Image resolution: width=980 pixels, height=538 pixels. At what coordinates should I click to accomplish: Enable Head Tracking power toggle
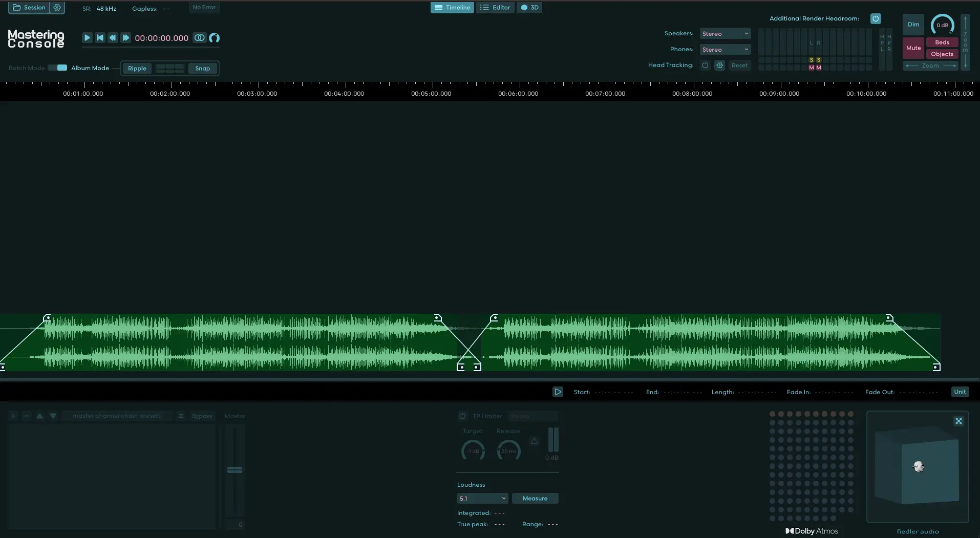tap(705, 66)
